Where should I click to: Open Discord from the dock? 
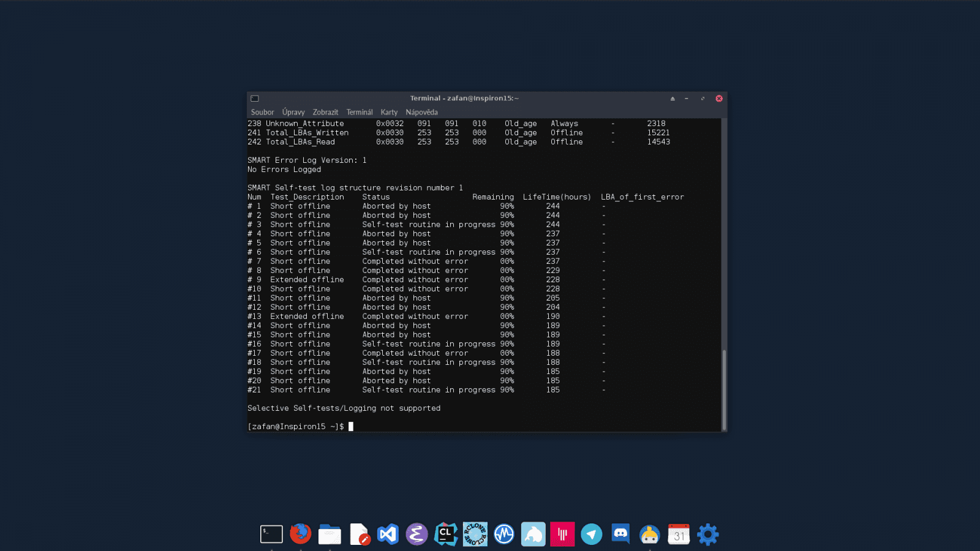click(620, 534)
